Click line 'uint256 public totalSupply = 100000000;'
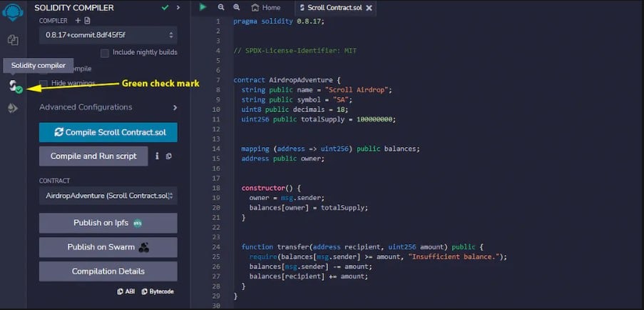 click(319, 119)
